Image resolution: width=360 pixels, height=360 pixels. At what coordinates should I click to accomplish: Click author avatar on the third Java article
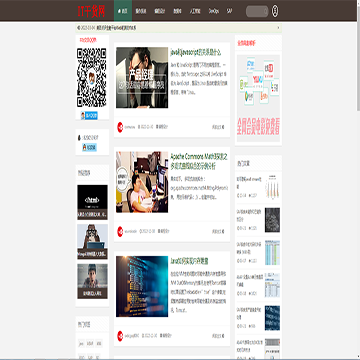120,336
